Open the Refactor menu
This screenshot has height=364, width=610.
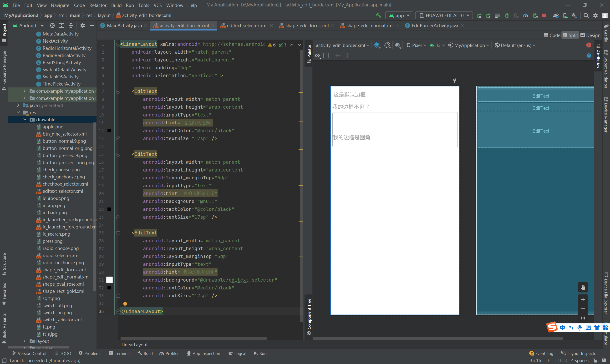click(x=98, y=5)
